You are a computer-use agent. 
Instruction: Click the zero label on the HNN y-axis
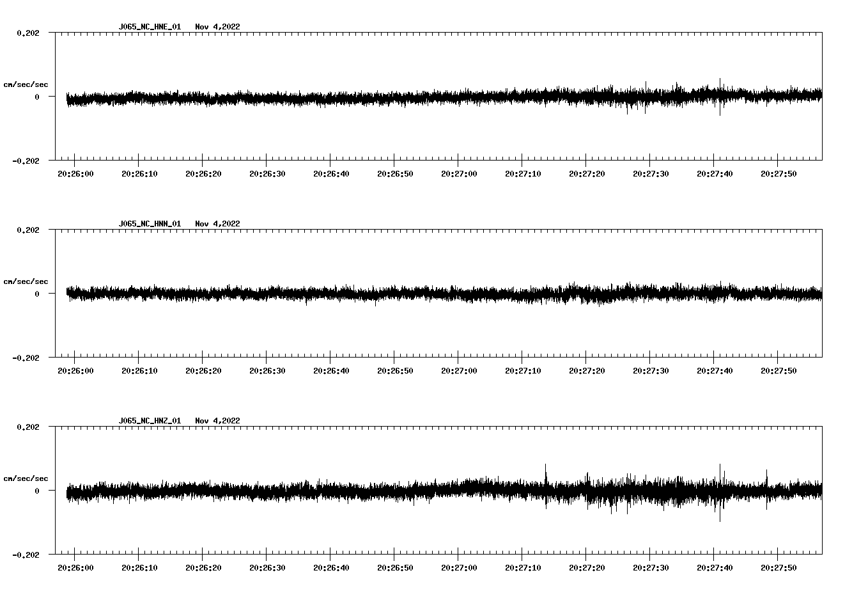[37, 294]
